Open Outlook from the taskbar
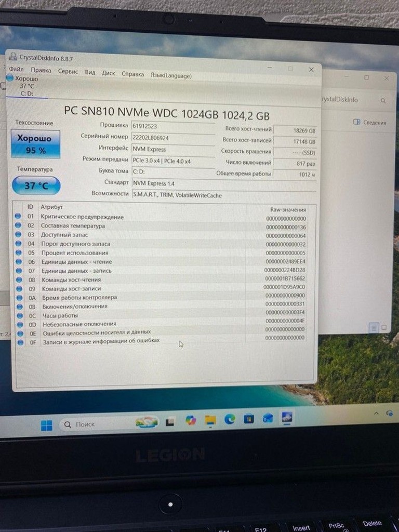This screenshot has width=399, height=532. 268,418
